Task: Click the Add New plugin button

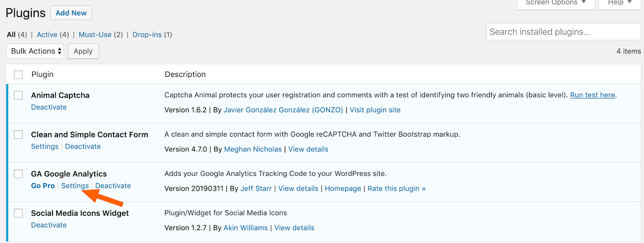Action: click(x=71, y=13)
